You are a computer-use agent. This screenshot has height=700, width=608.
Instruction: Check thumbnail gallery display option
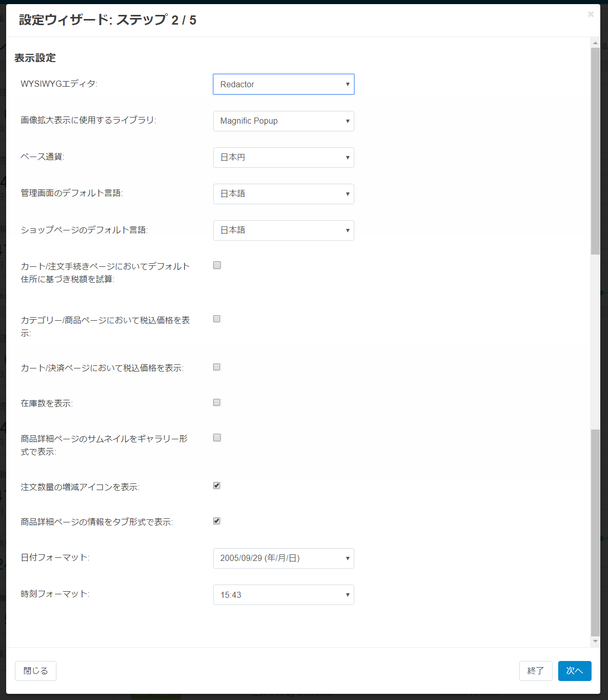point(217,438)
